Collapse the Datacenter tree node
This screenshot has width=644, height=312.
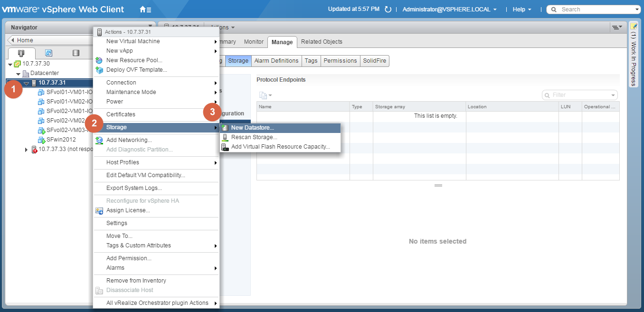(x=19, y=74)
